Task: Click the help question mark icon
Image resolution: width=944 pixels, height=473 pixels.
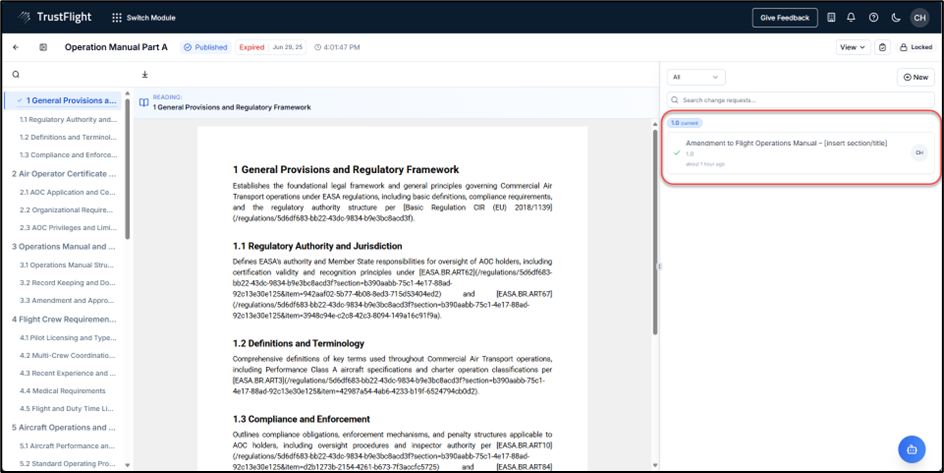Action: coord(873,17)
